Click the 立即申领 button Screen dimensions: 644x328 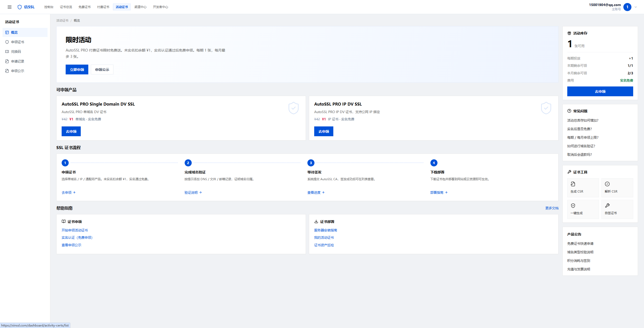77,70
